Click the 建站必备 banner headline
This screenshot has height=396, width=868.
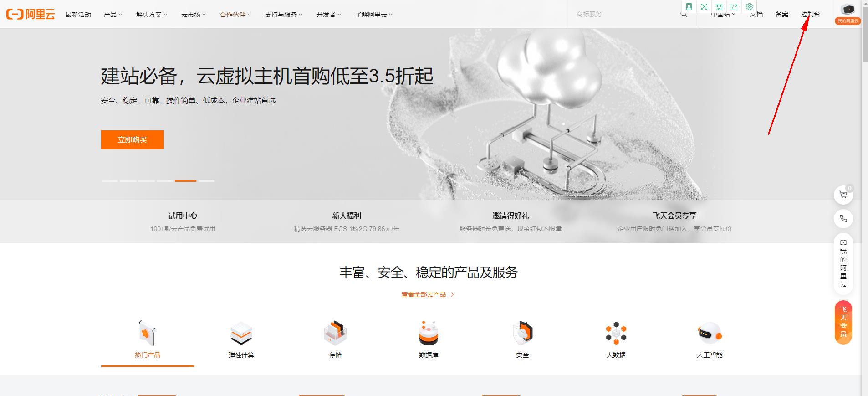[267, 76]
